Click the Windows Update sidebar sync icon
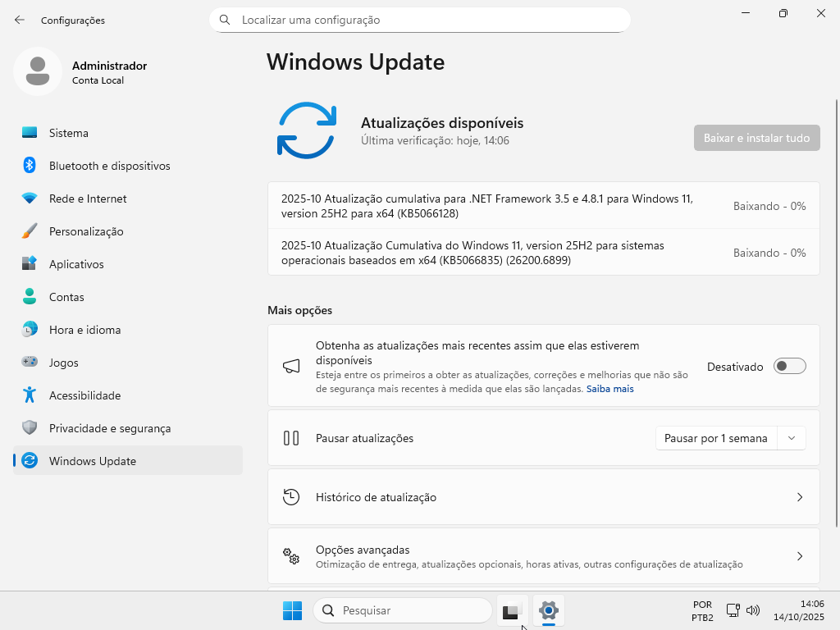 (x=30, y=460)
